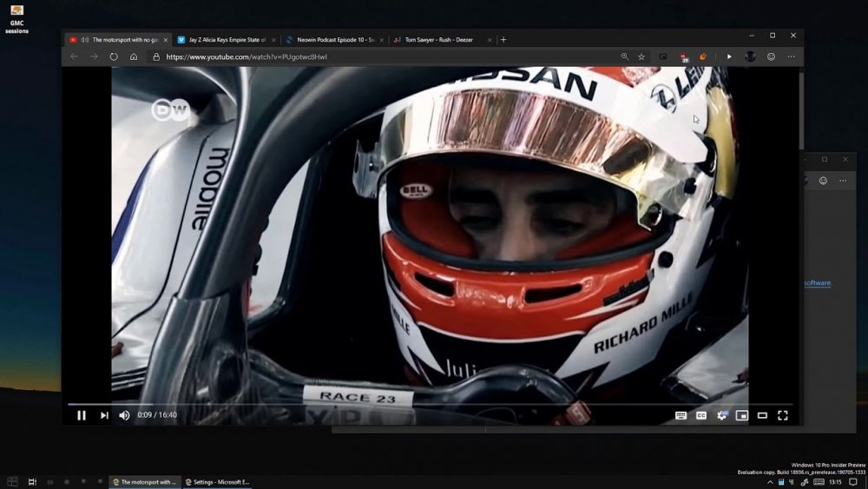Screen dimensions: 868x489
Task: Open the keyboard icon in player controls
Action: click(681, 415)
